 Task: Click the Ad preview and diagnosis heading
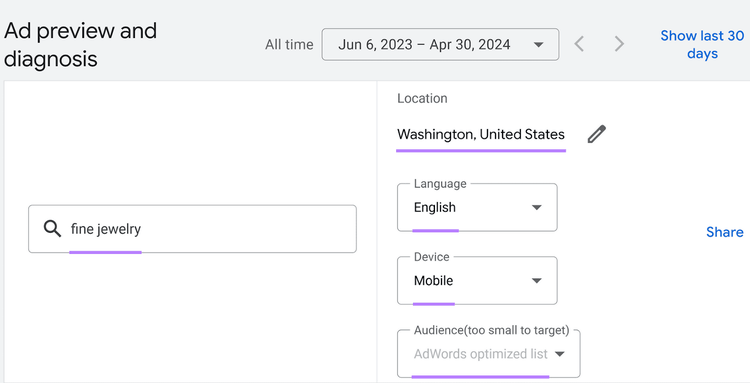click(x=80, y=45)
